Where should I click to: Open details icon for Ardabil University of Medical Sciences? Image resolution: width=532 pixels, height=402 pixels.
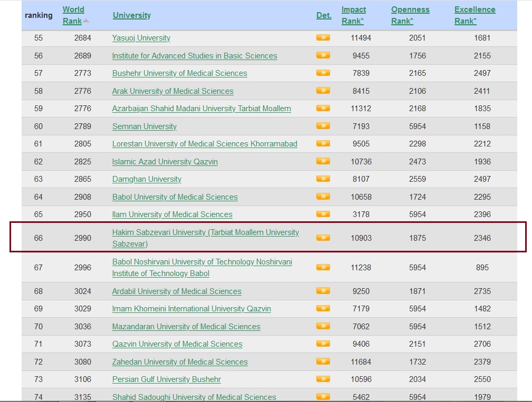pos(323,291)
